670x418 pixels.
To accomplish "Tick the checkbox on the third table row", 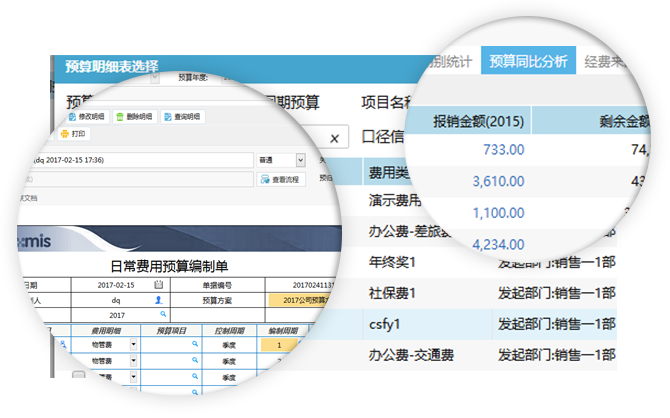I will [78, 376].
